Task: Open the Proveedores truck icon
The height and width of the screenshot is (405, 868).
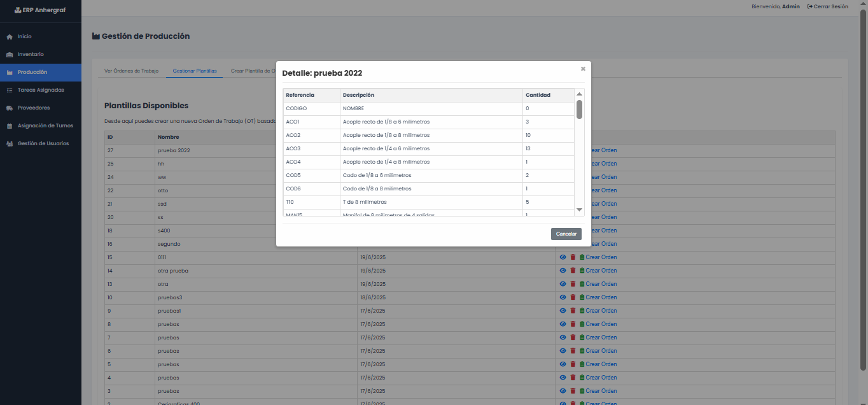Action: 10,108
